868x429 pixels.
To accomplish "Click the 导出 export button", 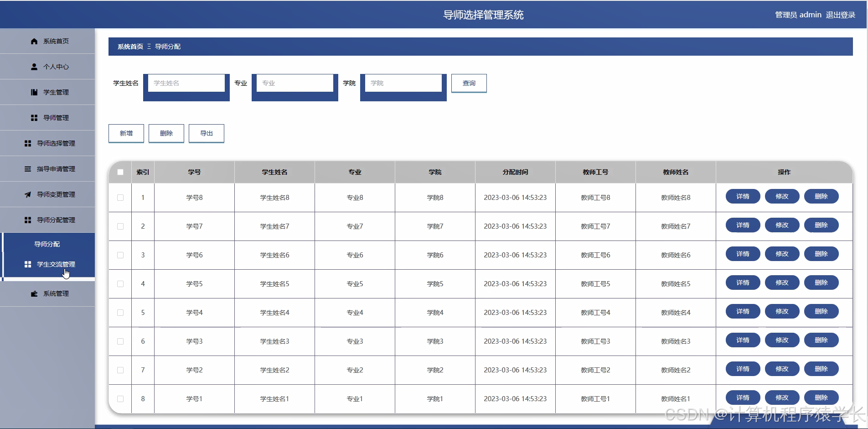I will (207, 133).
